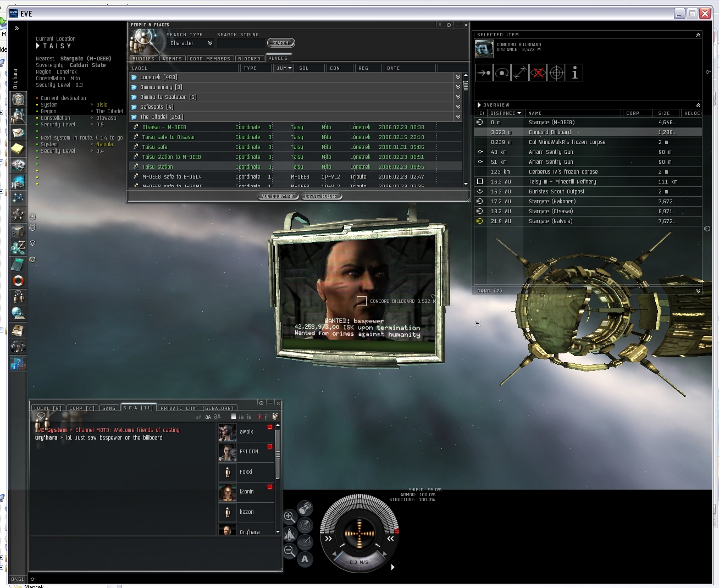Expand the Lonetrek [493] folder
719x588 pixels.
tap(296, 77)
